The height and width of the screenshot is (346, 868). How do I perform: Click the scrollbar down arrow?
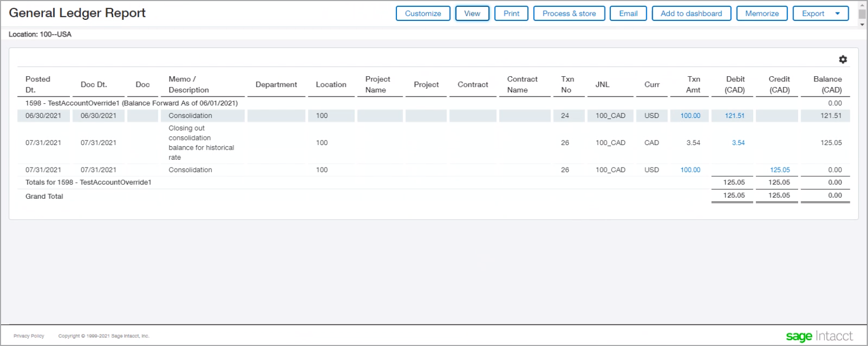click(x=862, y=25)
